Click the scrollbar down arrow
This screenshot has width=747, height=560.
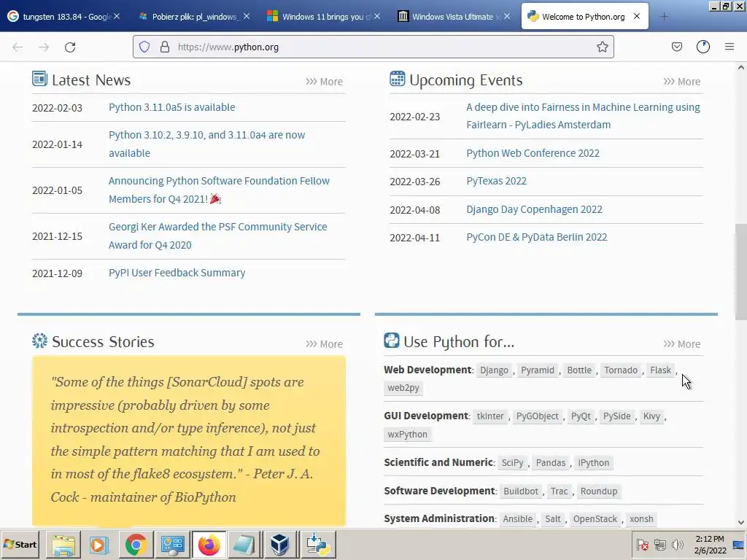click(x=741, y=522)
